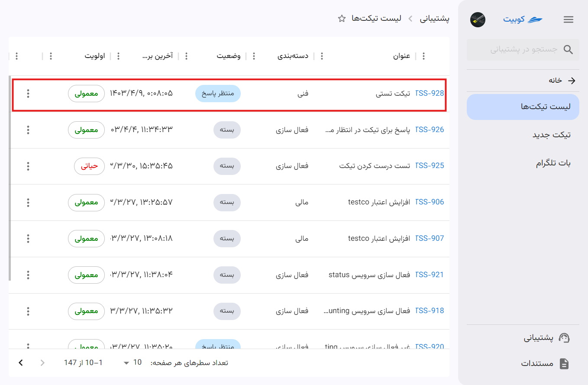Click پشتیبانی in the breadcrumb
Image resolution: width=588 pixels, height=385 pixels.
pos(435,18)
